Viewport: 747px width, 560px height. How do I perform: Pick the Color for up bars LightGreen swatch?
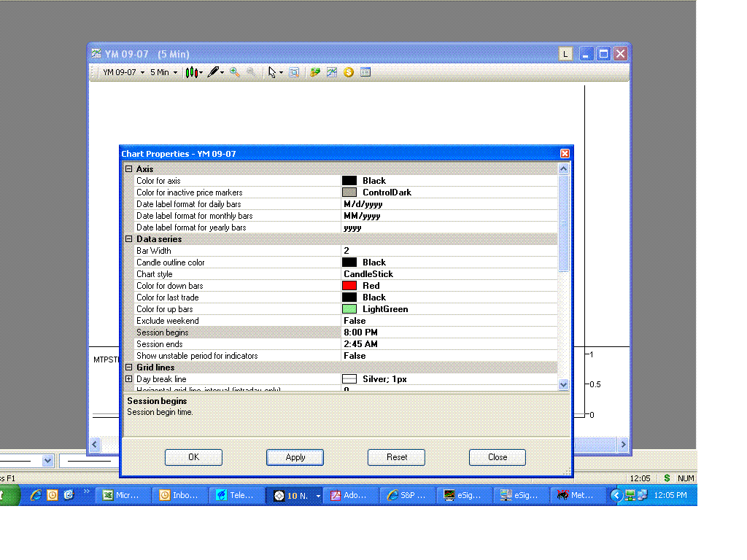[349, 309]
